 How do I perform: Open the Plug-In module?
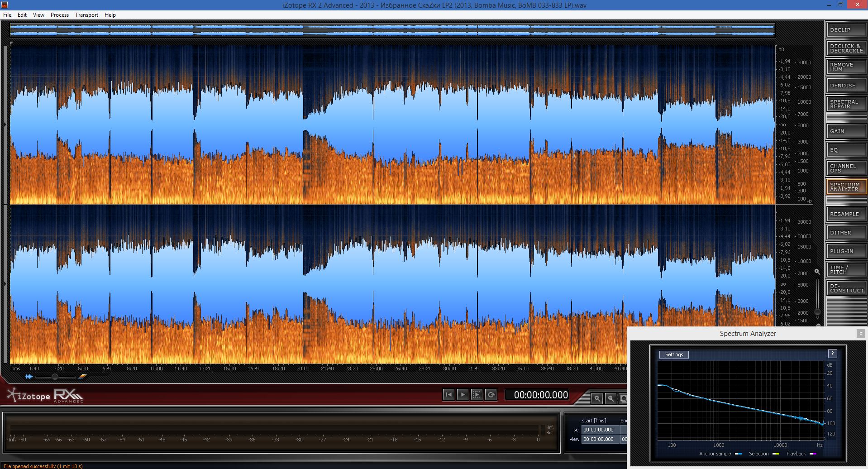[x=846, y=251]
